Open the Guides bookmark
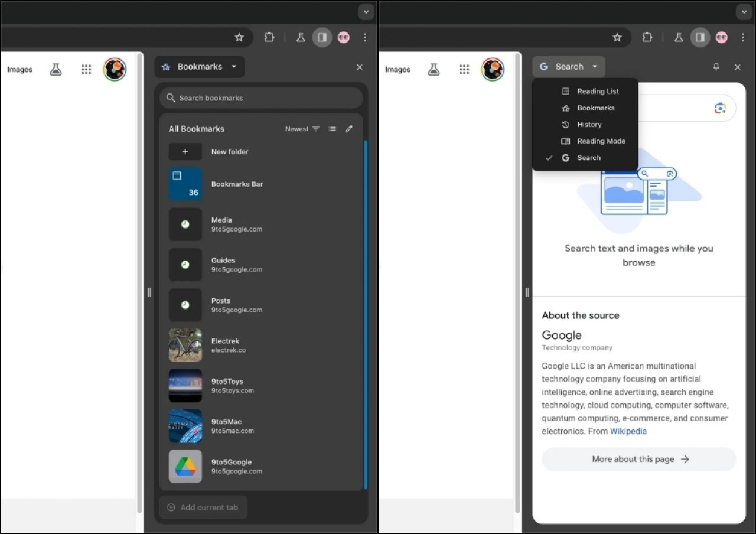The height and width of the screenshot is (534, 756). pos(261,265)
